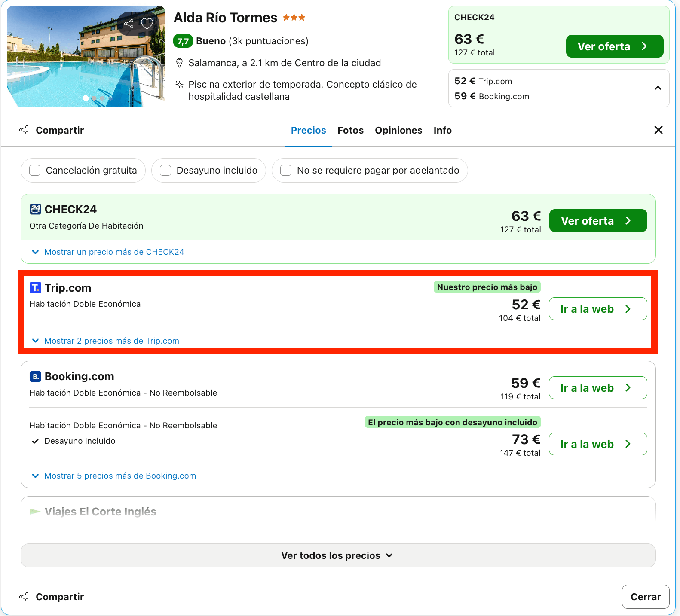The height and width of the screenshot is (616, 680).
Task: Open the hotel pool photo thumbnail
Action: [x=86, y=57]
